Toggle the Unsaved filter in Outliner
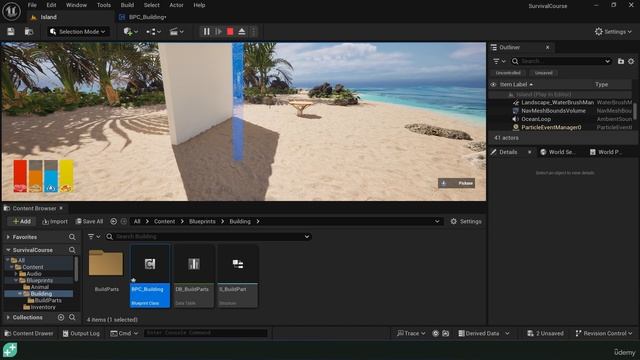 pos(543,73)
